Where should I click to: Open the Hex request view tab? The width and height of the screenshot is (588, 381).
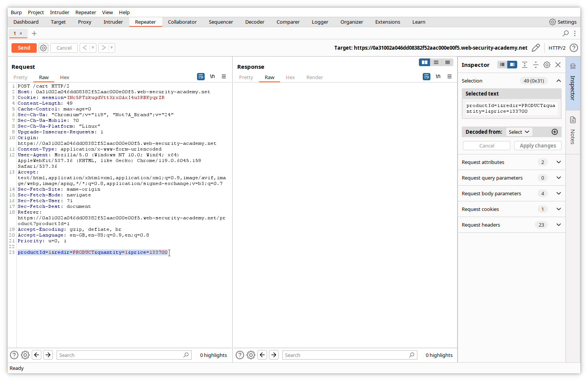tap(65, 78)
